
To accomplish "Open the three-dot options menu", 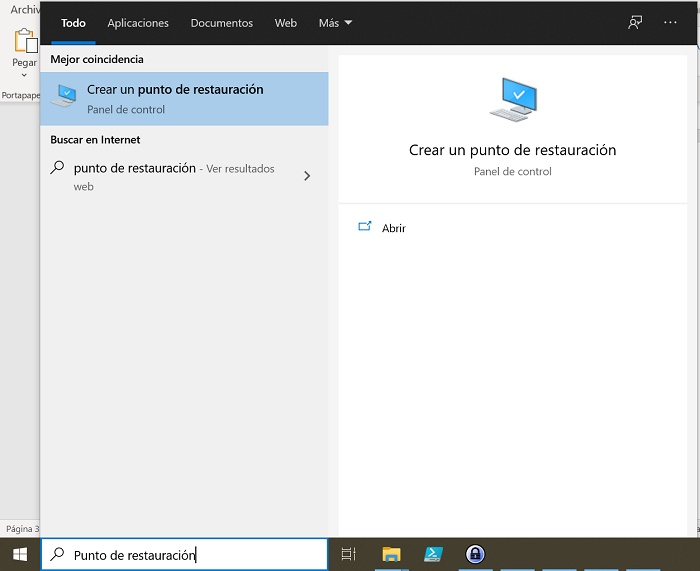I will coord(670,23).
